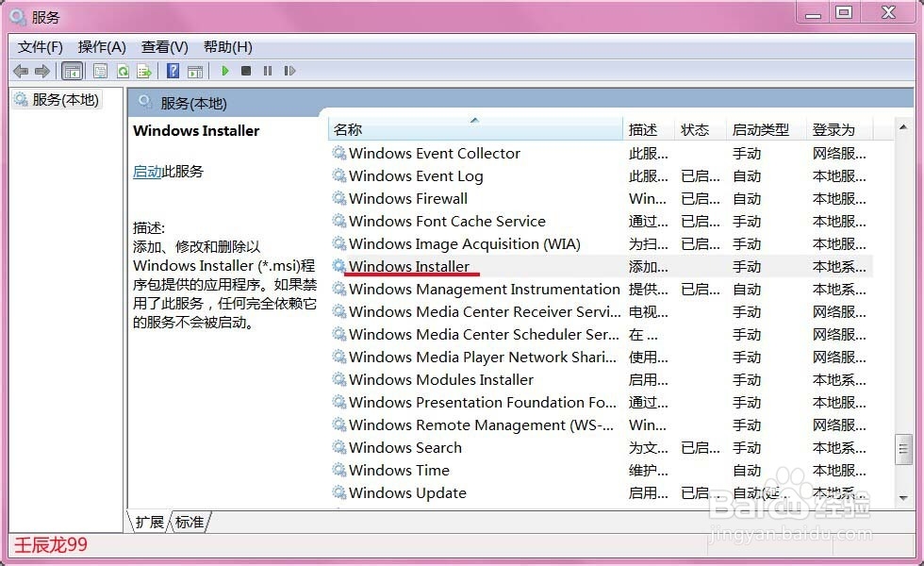Viewport: 924px width, 566px height.
Task: Open the 查看(V) menu
Action: point(164,47)
